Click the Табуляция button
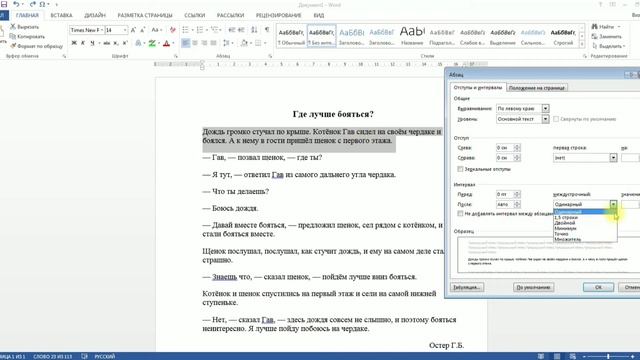 [x=467, y=287]
